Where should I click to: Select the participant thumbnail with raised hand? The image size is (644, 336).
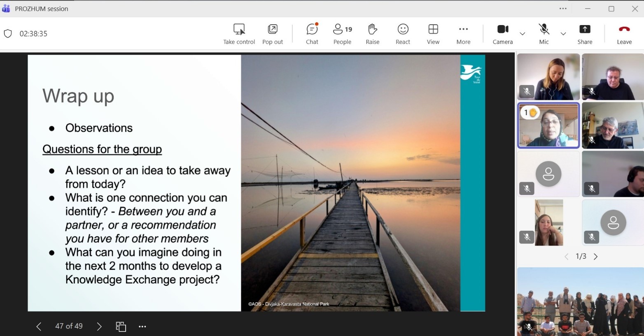(548, 125)
